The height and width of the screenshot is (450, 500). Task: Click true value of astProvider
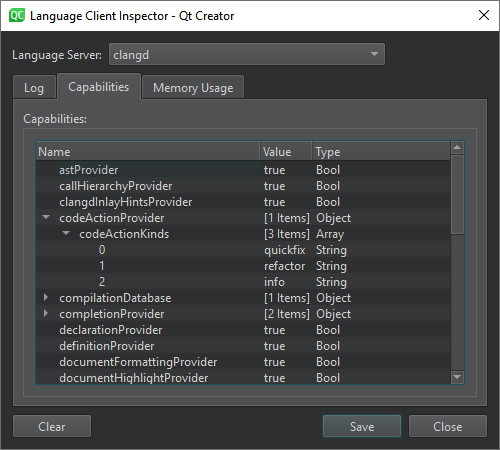tap(274, 170)
